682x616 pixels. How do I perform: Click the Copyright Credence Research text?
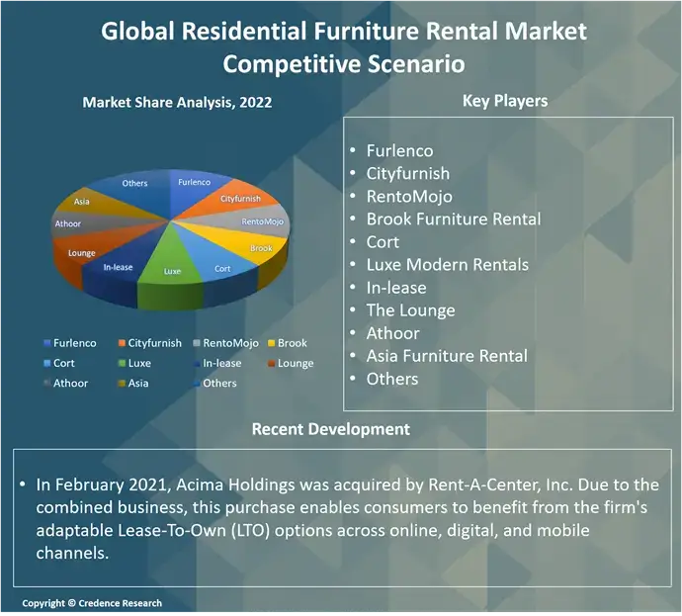[92, 603]
